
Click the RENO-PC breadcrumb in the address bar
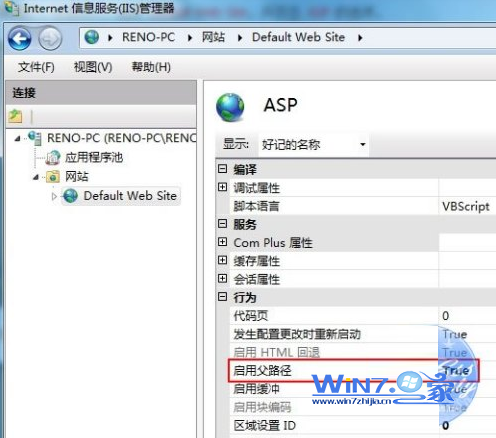click(148, 37)
